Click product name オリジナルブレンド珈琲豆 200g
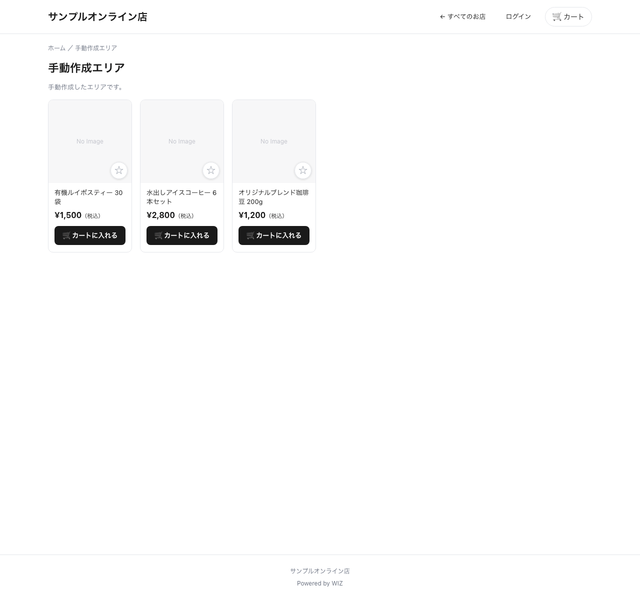Viewport: 640px width, 600px height. tap(273, 197)
